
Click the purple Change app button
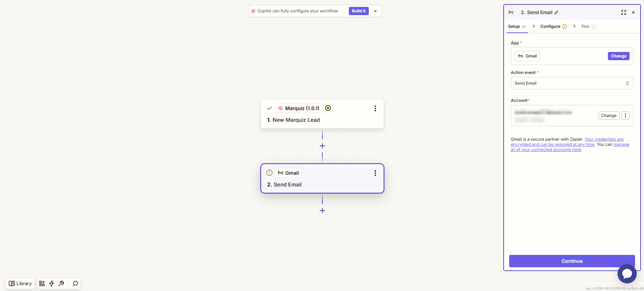point(619,56)
